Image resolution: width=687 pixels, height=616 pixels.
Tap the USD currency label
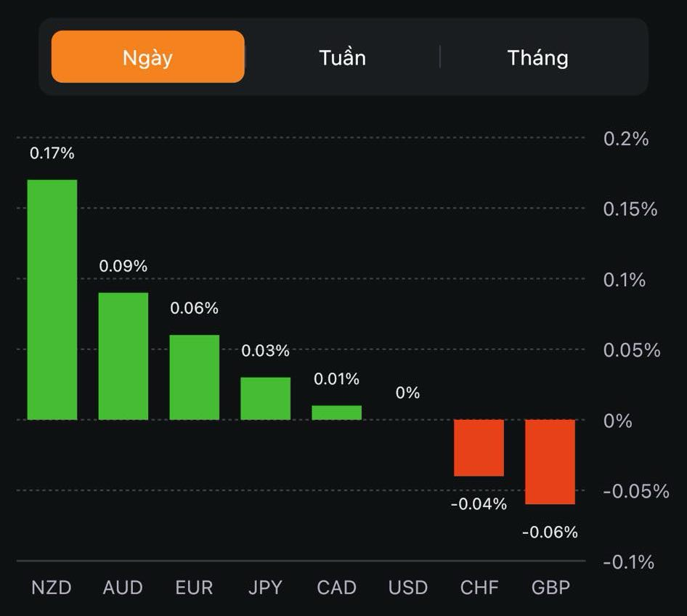pyautogui.click(x=407, y=587)
